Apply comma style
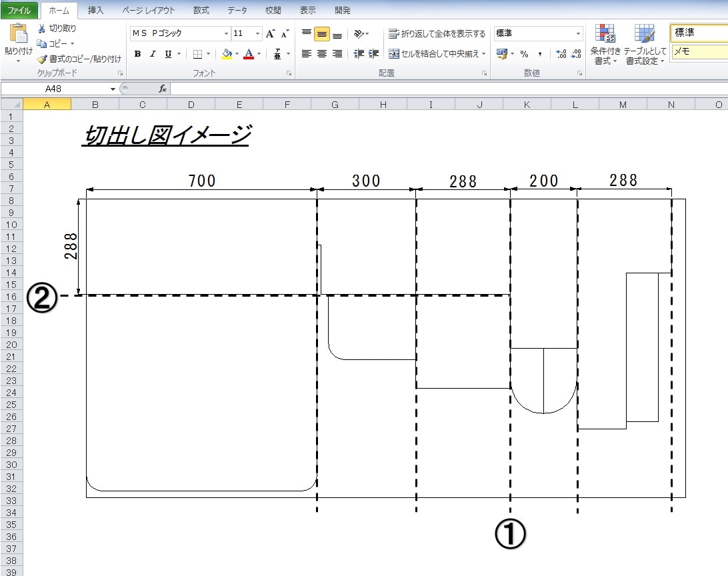 [x=539, y=54]
